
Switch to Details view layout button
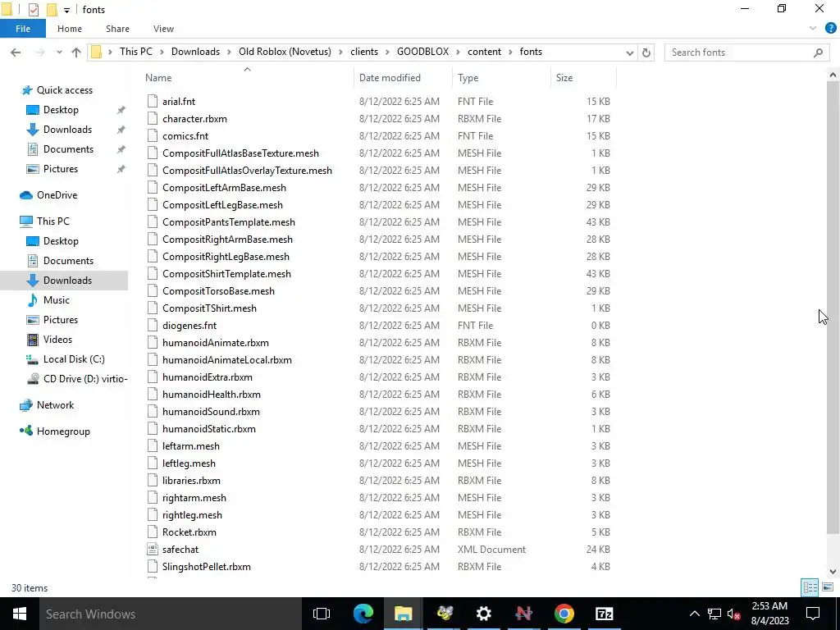[x=810, y=587]
